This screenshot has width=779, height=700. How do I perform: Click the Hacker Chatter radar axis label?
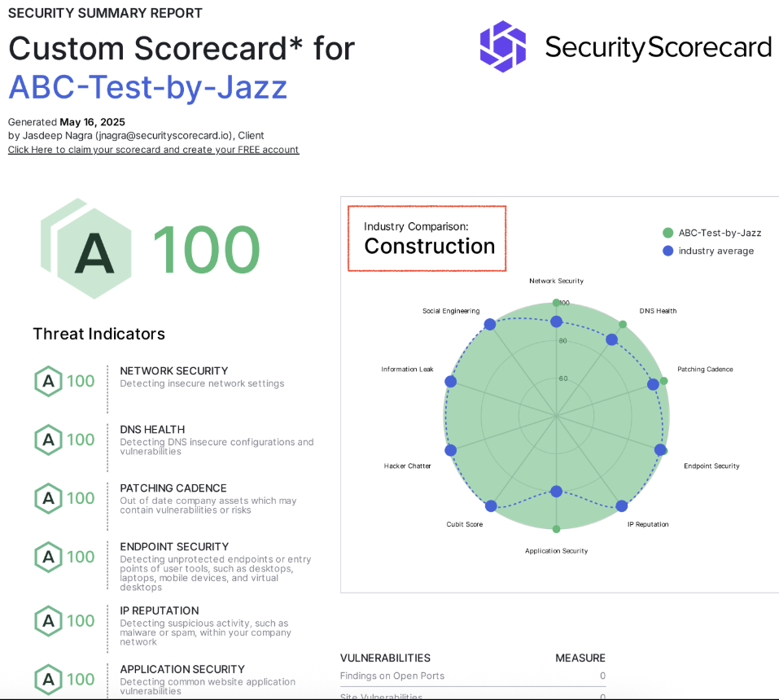(x=407, y=466)
